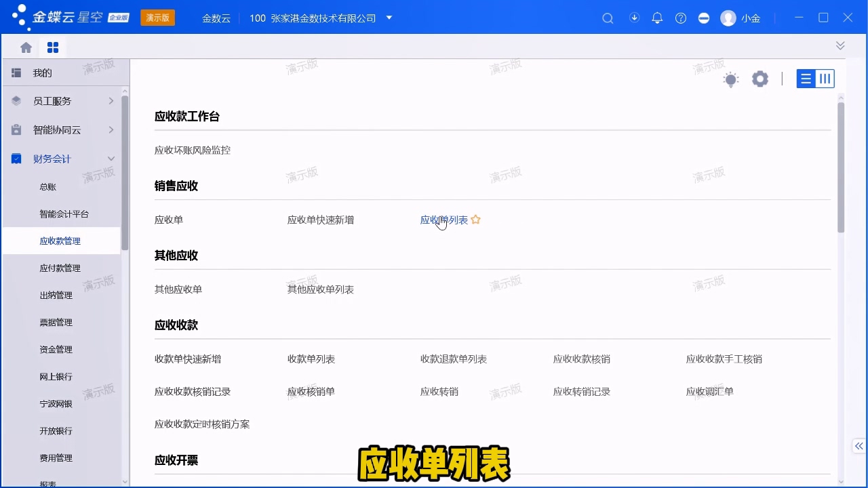
Task: Open 收款单快速新增 link
Action: (188, 359)
